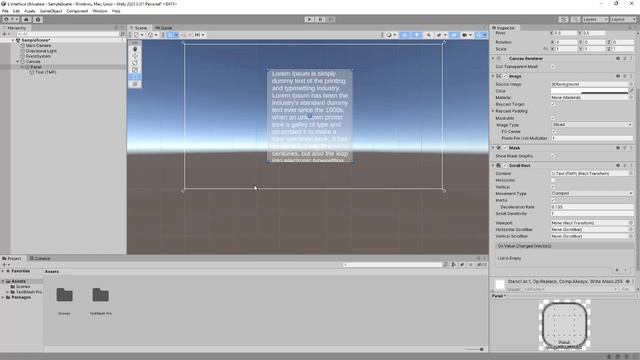Select Packages in Project tree
The height and width of the screenshot is (360, 640).
(x=21, y=298)
